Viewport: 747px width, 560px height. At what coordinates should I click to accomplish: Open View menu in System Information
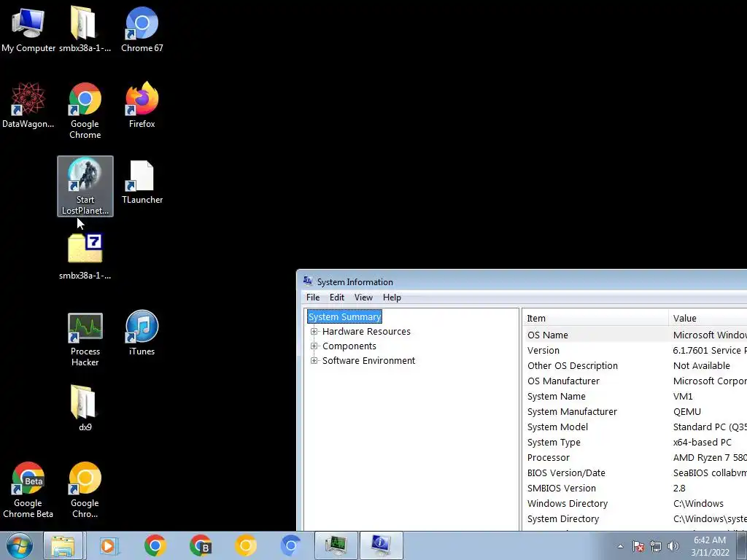363,297
